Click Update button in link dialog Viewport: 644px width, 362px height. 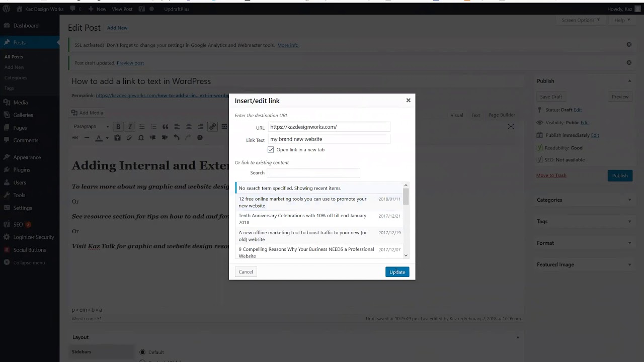pos(397,272)
